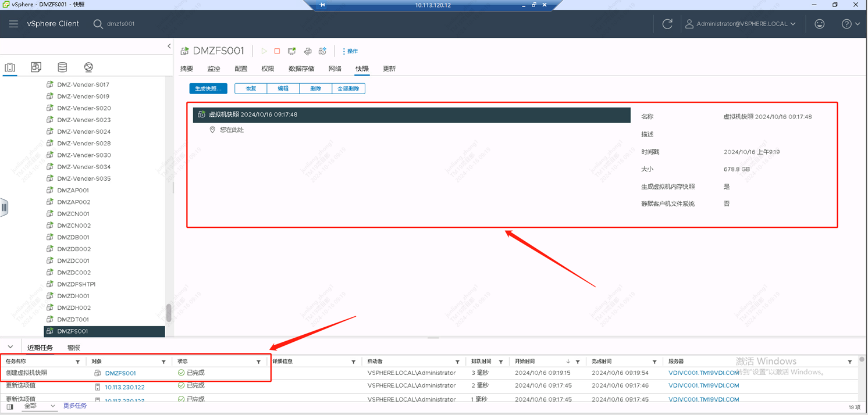Open the feedback smiley icon
This screenshot has width=868, height=415.
819,24
